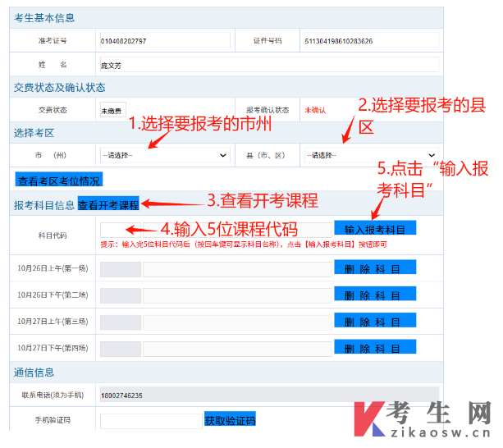Click the code box for 10月26日上午(第一场)
This screenshot has width=503, height=448.
coord(121,269)
